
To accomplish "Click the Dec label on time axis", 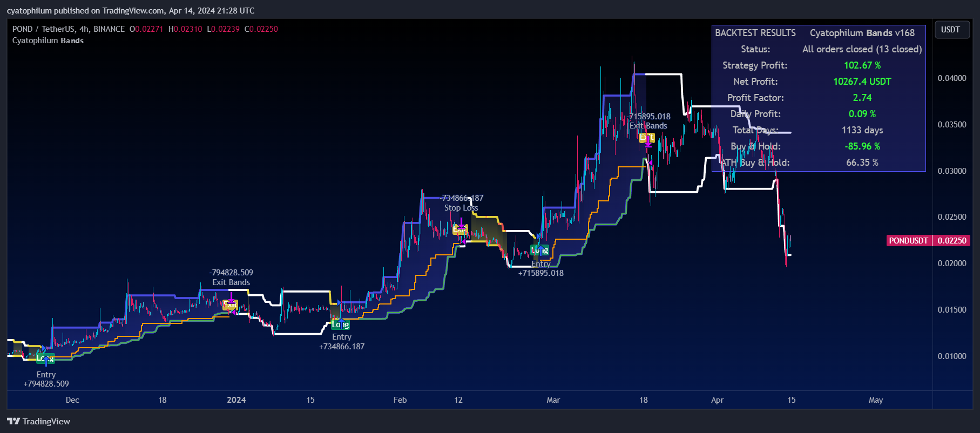I will point(72,400).
